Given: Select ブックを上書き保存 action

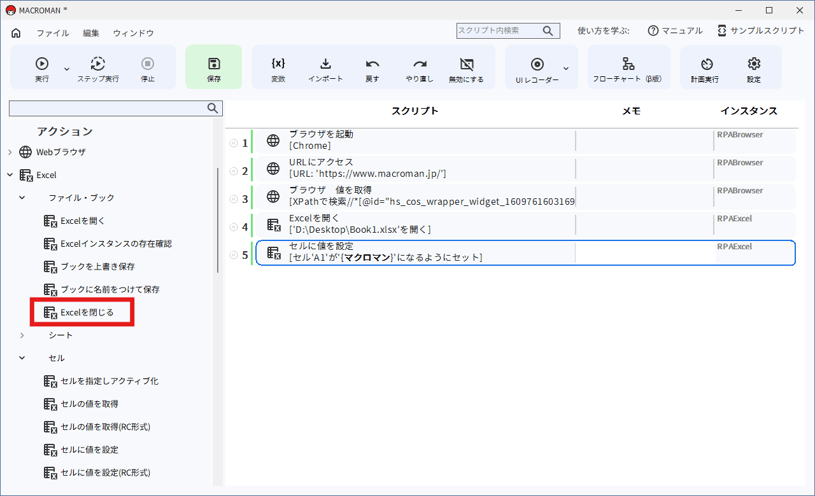Looking at the screenshot, I should coord(89,266).
